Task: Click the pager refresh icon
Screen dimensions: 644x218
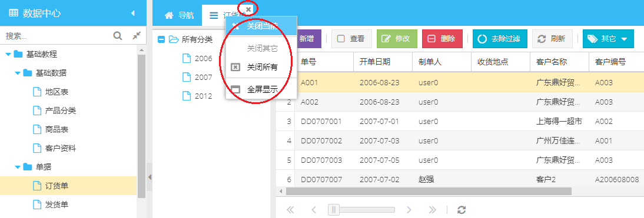Action: coord(462,210)
